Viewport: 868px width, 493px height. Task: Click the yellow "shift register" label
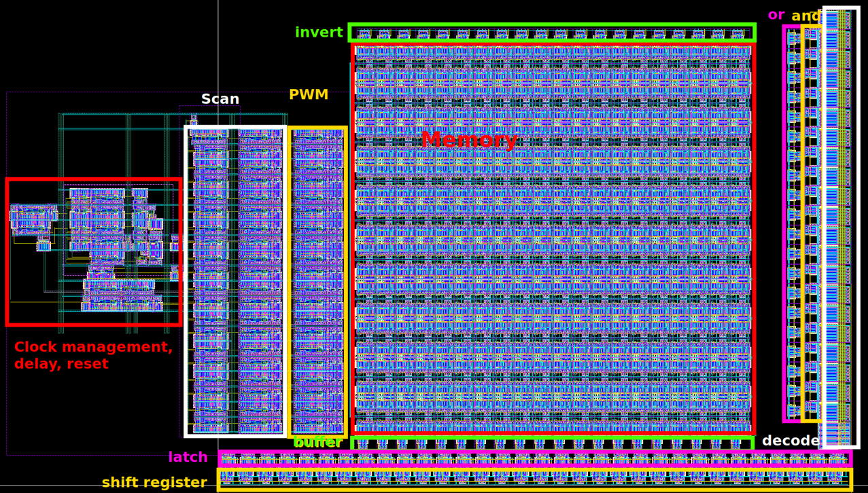coord(154,483)
